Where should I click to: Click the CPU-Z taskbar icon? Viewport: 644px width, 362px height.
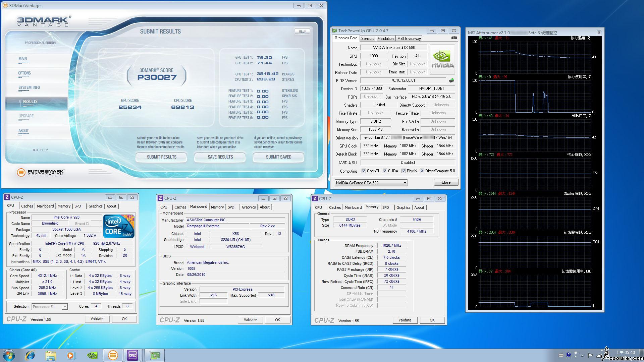[x=132, y=355]
